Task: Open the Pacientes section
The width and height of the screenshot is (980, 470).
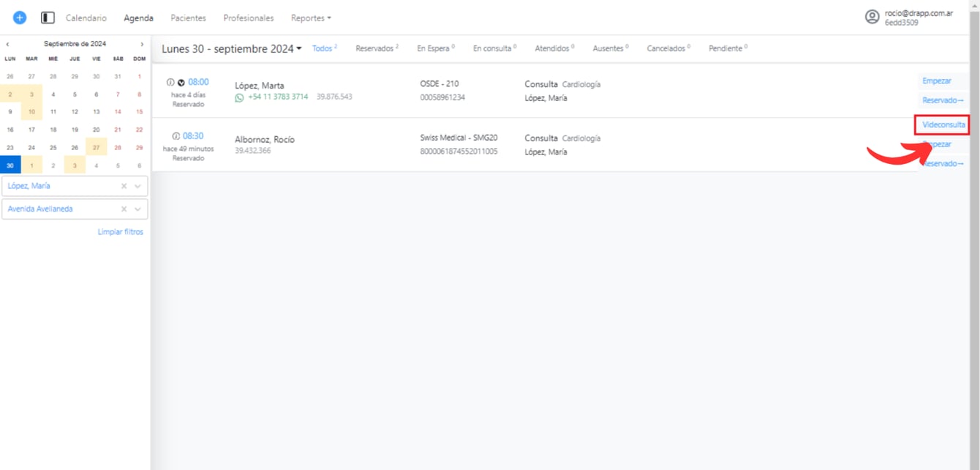Action: 188,18
